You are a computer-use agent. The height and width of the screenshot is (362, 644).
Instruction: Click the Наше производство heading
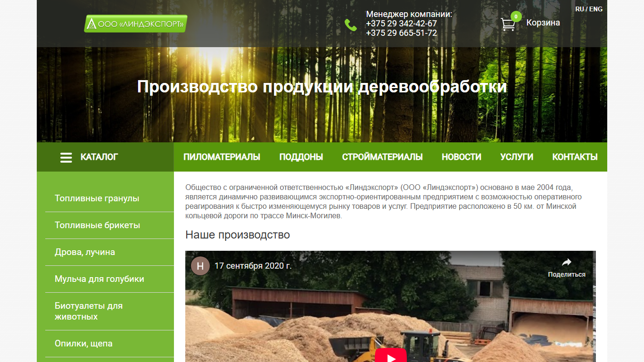tap(238, 235)
